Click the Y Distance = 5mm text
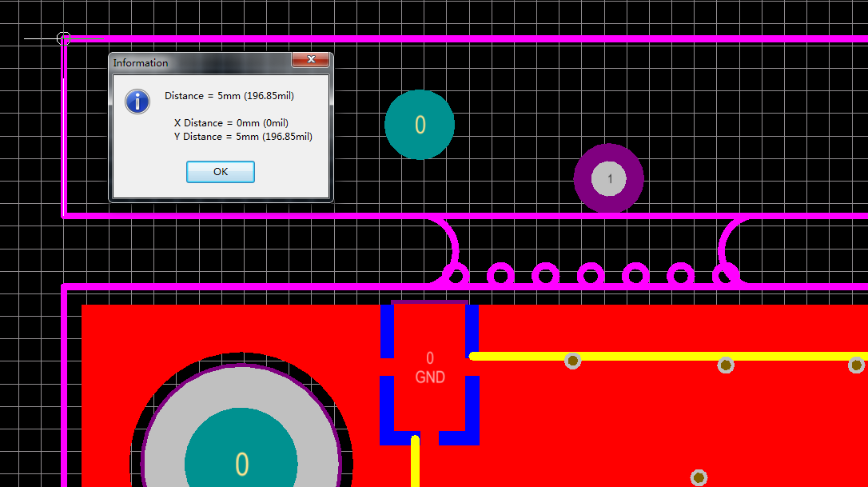Viewport: 868px width, 487px height. click(243, 137)
